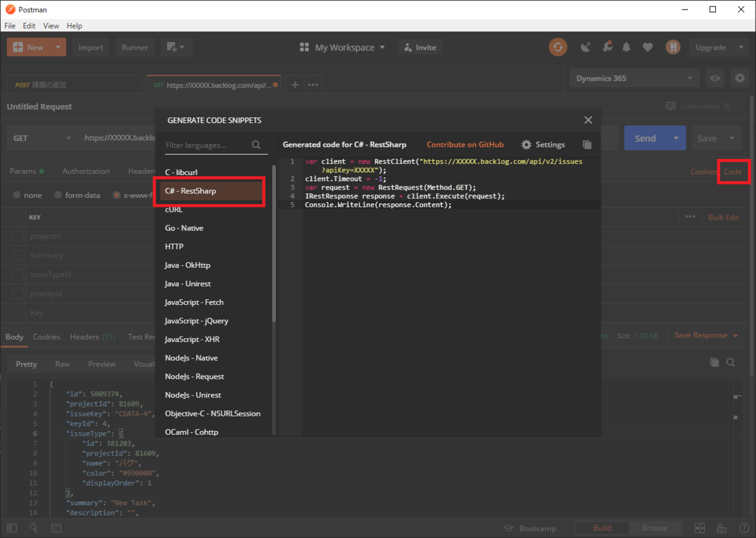Click the Send button
This screenshot has width=756, height=538.
click(645, 138)
